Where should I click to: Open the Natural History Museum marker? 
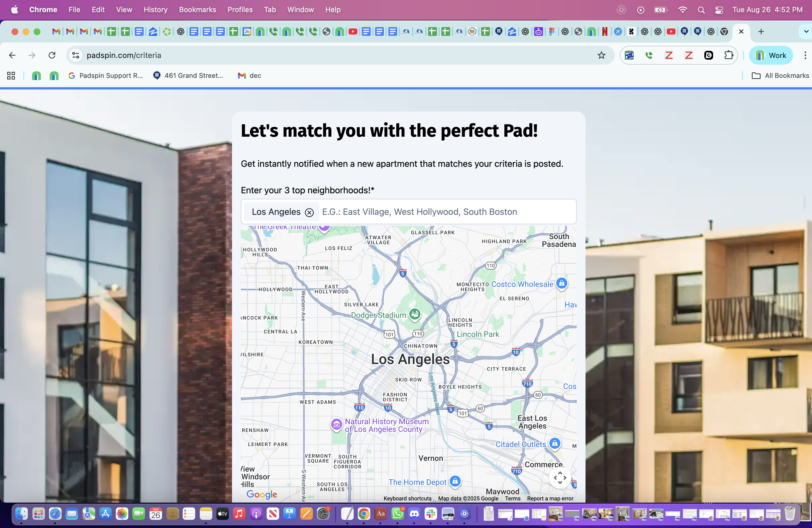coord(336,424)
